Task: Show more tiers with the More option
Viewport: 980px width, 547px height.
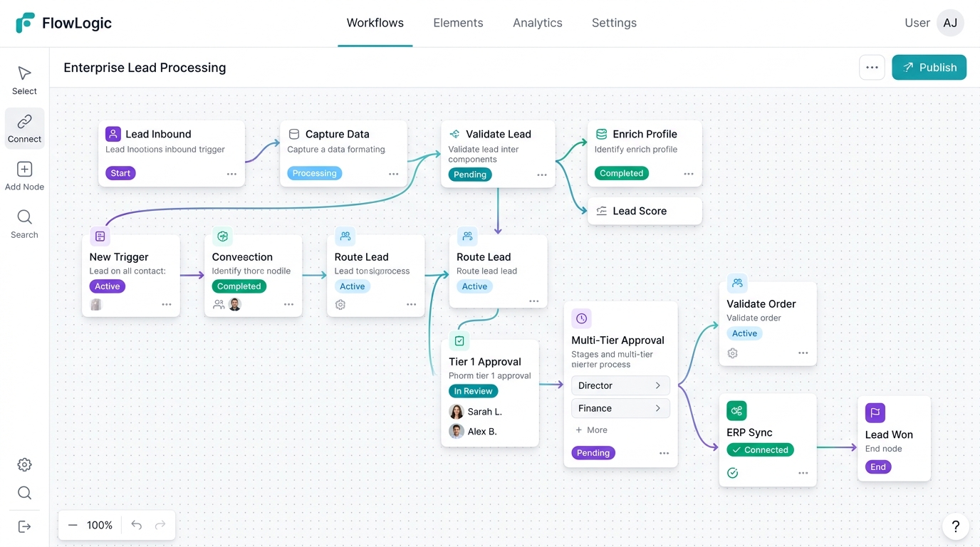Action: click(x=591, y=430)
